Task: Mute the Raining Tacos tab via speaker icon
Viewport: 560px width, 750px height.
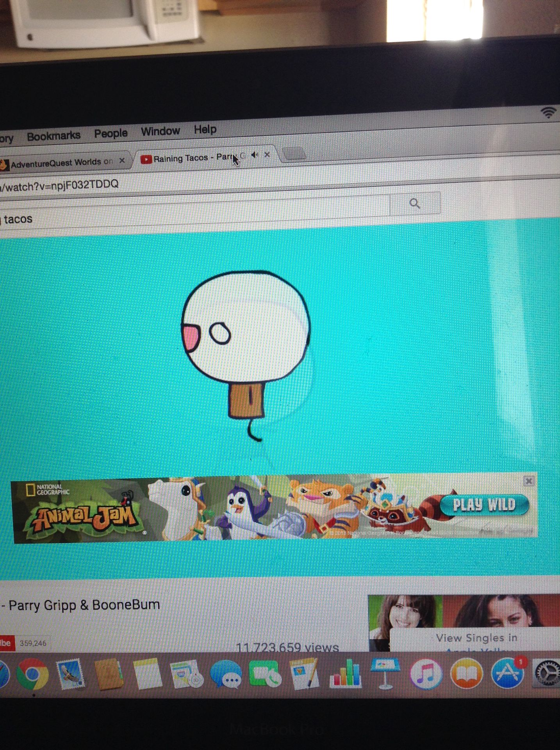Action: pyautogui.click(x=255, y=155)
